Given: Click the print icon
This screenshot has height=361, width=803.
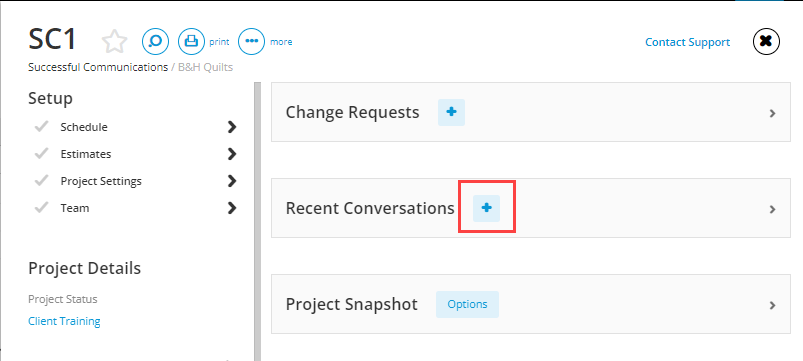Looking at the screenshot, I should (x=191, y=41).
